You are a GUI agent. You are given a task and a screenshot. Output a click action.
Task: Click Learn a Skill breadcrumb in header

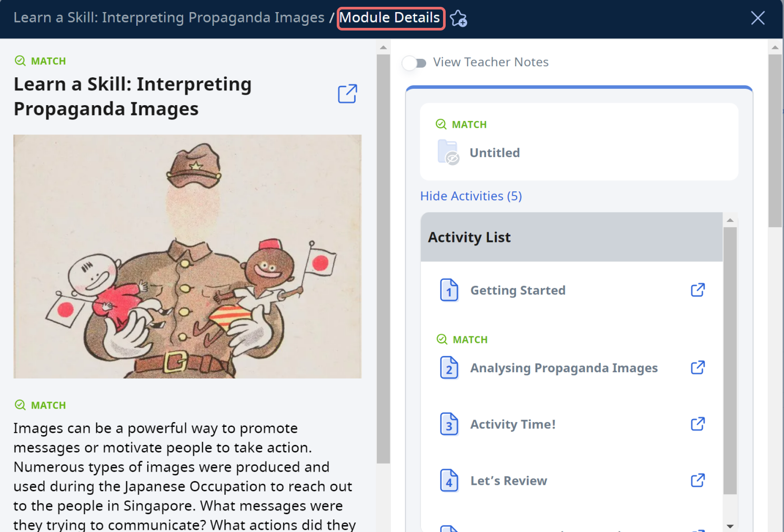[169, 17]
